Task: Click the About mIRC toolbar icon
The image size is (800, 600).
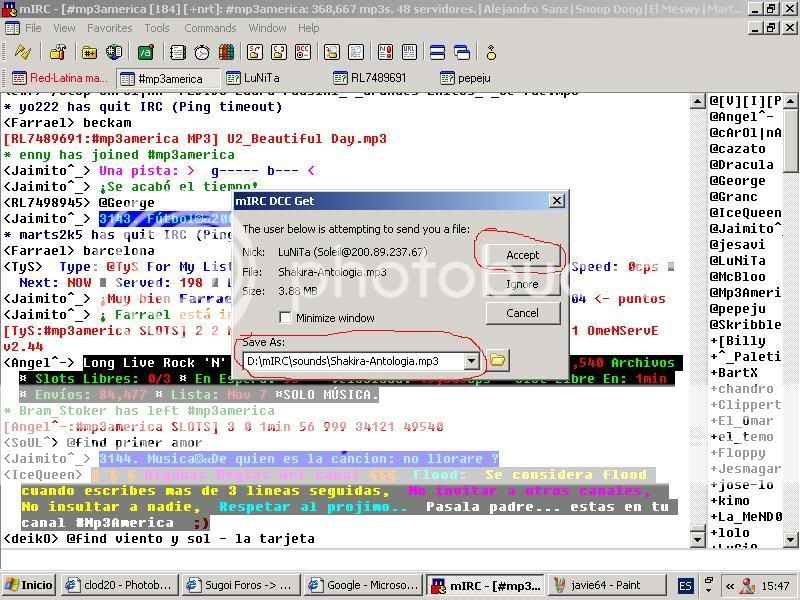Action: pos(491,52)
